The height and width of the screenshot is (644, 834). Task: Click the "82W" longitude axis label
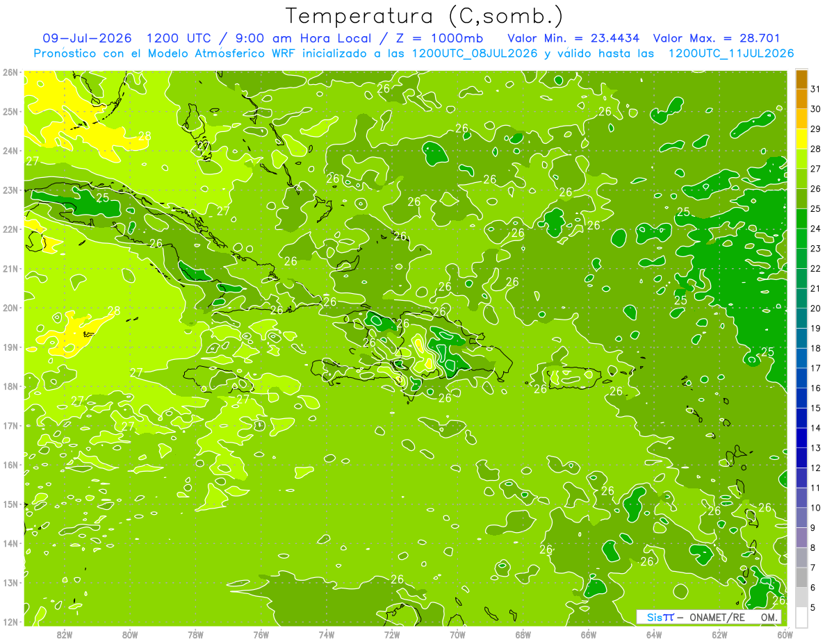coord(65,635)
